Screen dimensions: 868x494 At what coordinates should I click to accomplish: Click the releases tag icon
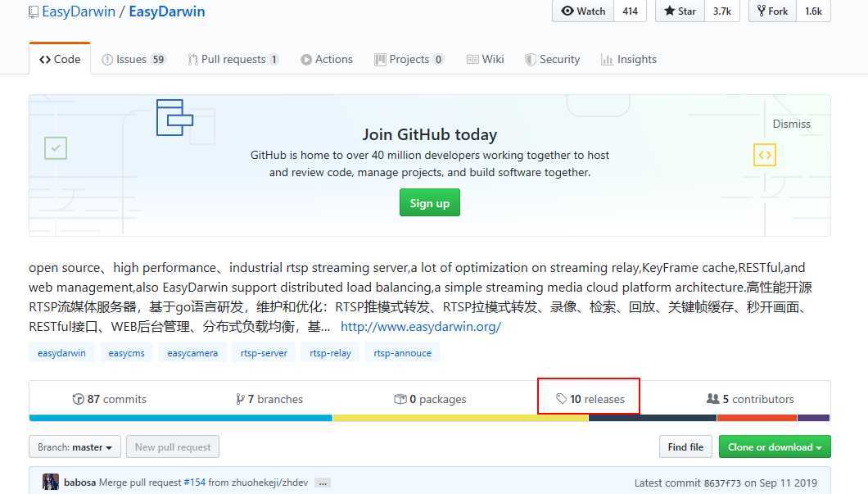561,399
